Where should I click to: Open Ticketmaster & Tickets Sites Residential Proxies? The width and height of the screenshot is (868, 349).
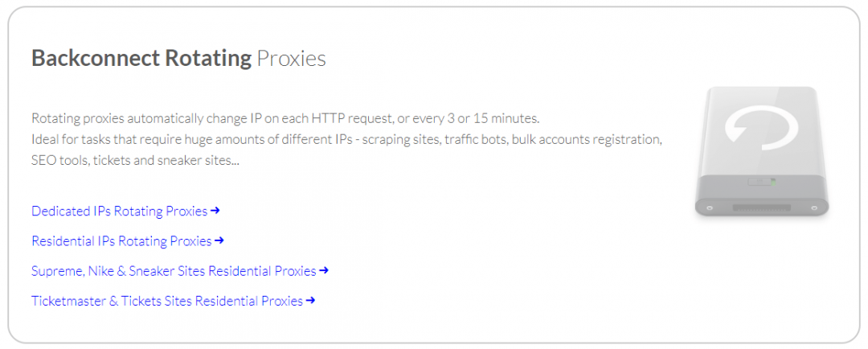167,302
